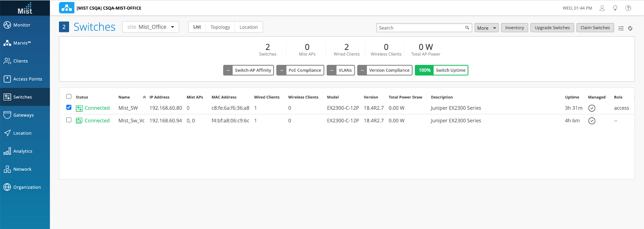The image size is (644, 229).
Task: Click sort arrow next to Name column
Action: click(144, 97)
